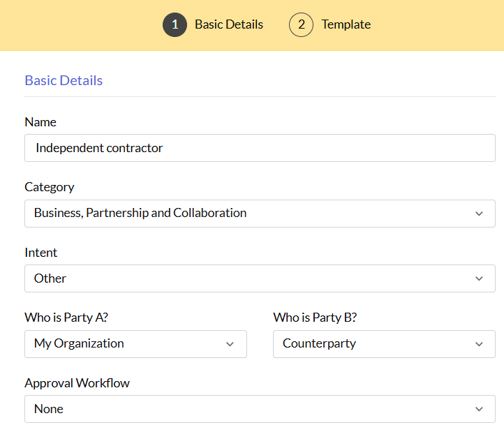
Task: Click the Category dropdown chevron arrow
Action: tap(479, 214)
